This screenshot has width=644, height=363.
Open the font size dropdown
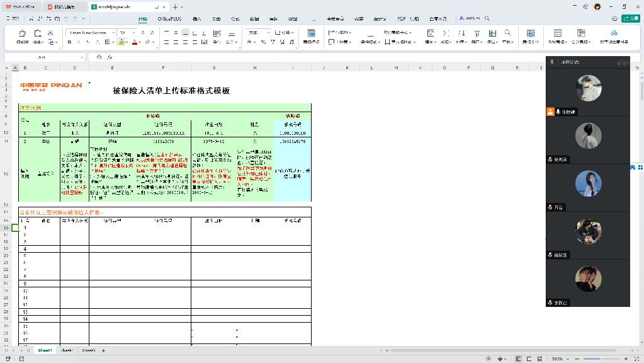click(133, 32)
